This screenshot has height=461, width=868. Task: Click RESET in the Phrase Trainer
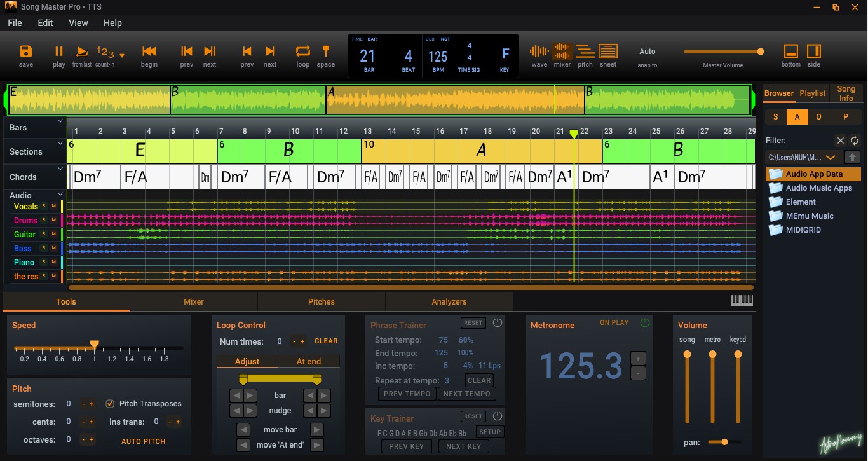[x=473, y=323]
